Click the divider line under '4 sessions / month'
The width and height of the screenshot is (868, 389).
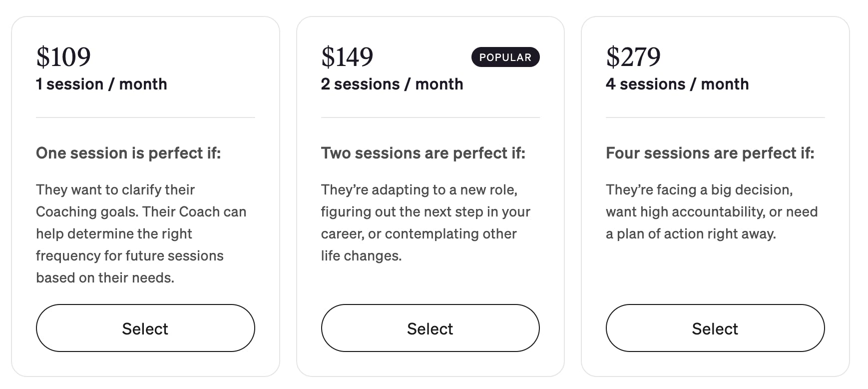point(715,117)
